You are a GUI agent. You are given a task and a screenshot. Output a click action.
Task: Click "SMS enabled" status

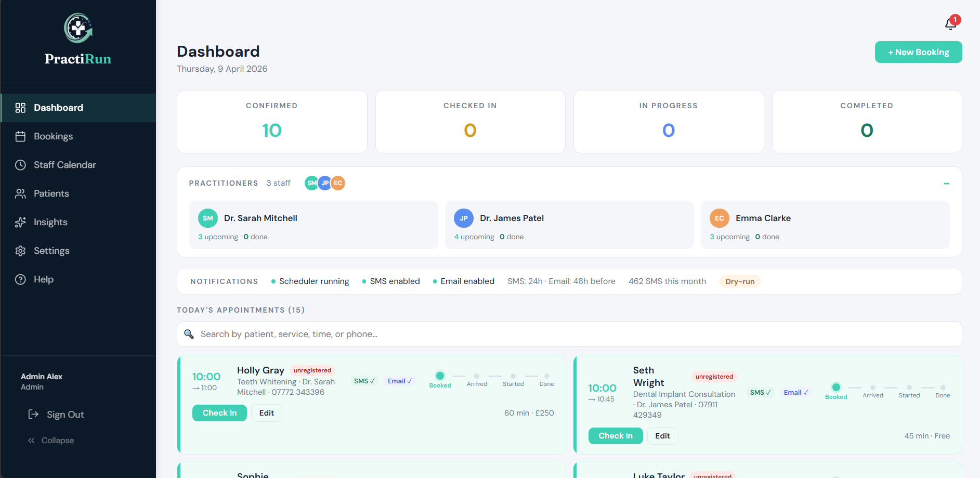pyautogui.click(x=391, y=281)
